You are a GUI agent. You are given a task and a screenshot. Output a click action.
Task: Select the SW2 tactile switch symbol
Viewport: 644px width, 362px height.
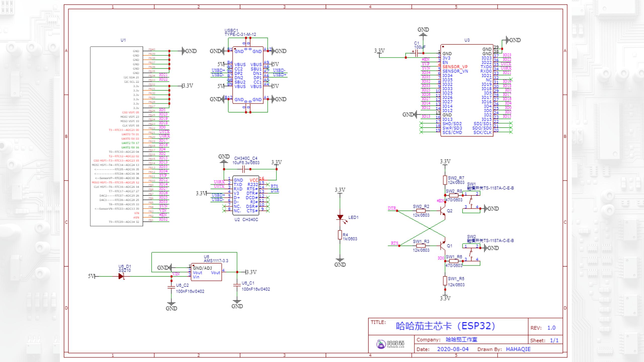tap(471, 254)
